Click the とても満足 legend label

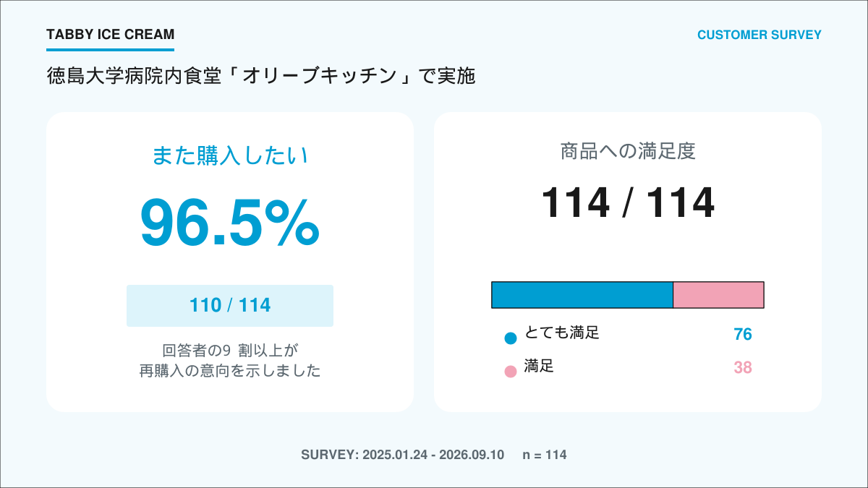pos(562,333)
